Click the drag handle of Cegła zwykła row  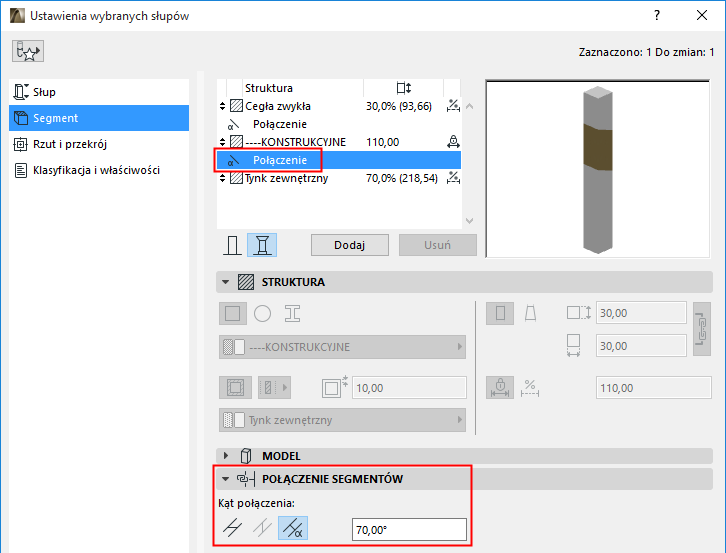[x=222, y=106]
